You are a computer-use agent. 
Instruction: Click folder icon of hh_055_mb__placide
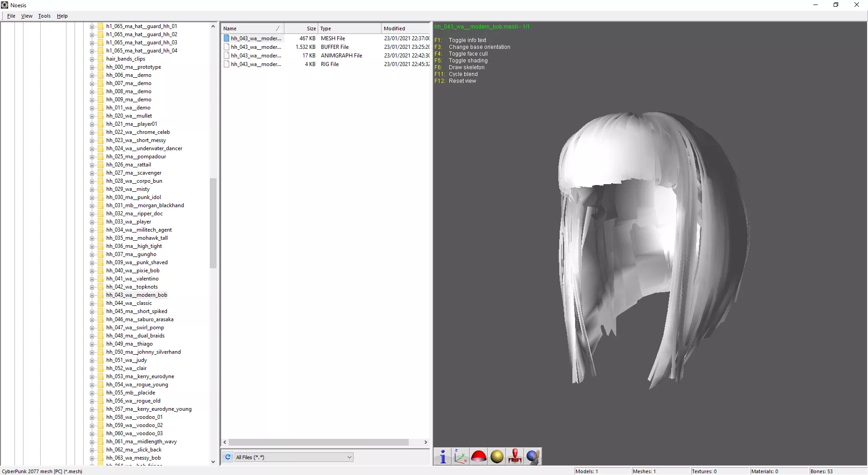point(100,393)
